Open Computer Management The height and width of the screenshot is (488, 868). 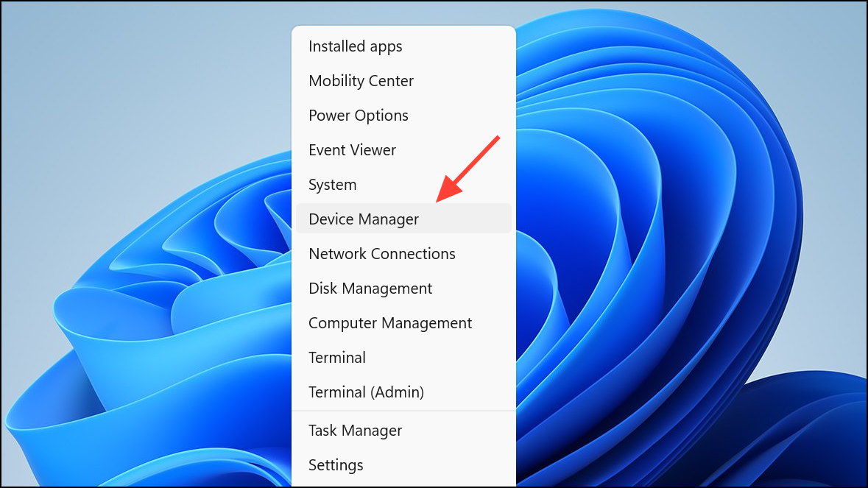tap(403, 323)
